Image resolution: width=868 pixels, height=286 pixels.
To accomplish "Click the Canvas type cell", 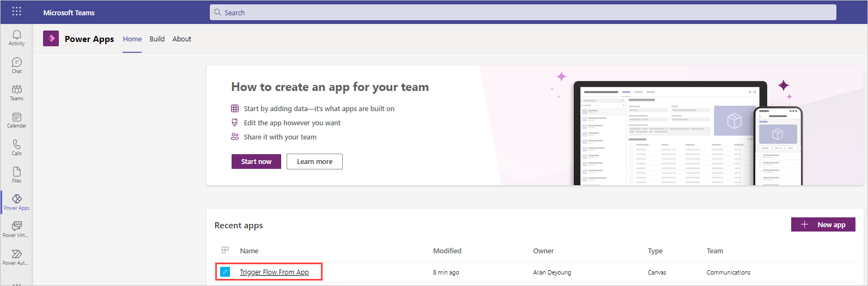I will tap(657, 272).
